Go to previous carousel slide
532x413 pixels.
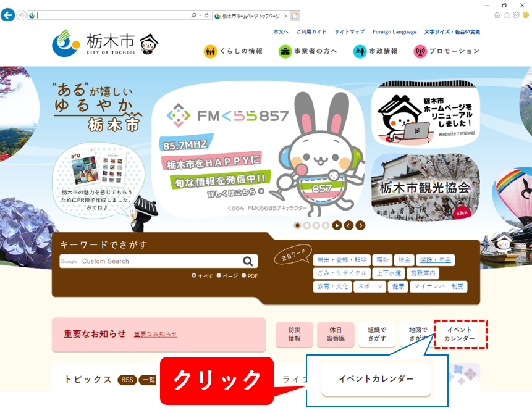[348, 225]
